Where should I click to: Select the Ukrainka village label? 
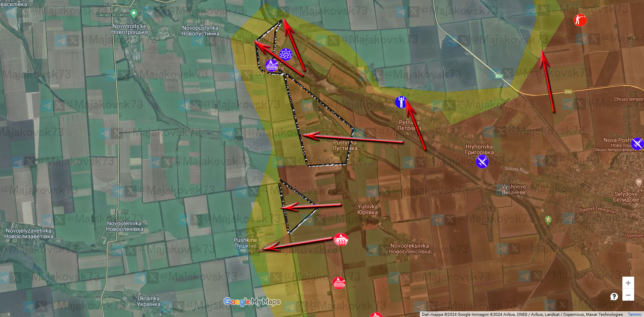tap(149, 301)
